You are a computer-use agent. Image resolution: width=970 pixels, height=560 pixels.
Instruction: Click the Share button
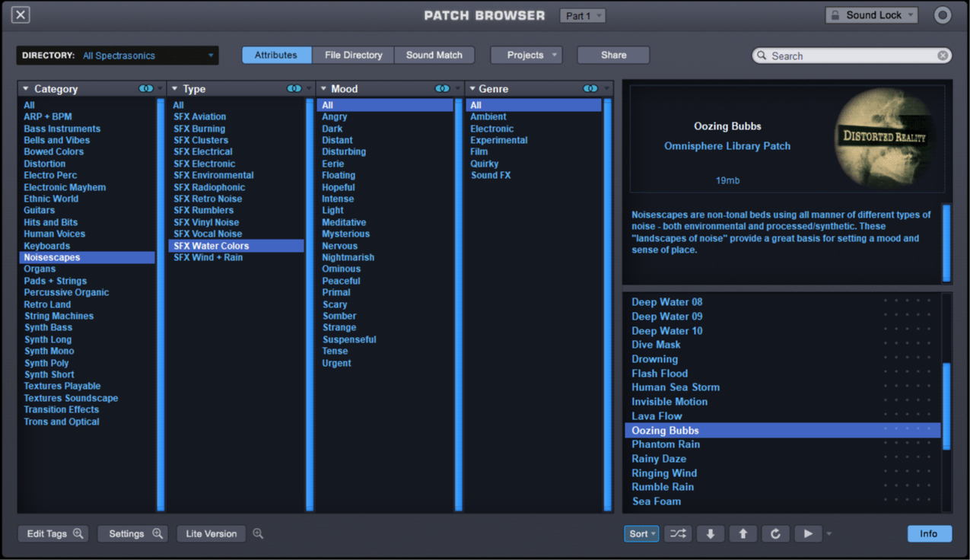tap(614, 56)
